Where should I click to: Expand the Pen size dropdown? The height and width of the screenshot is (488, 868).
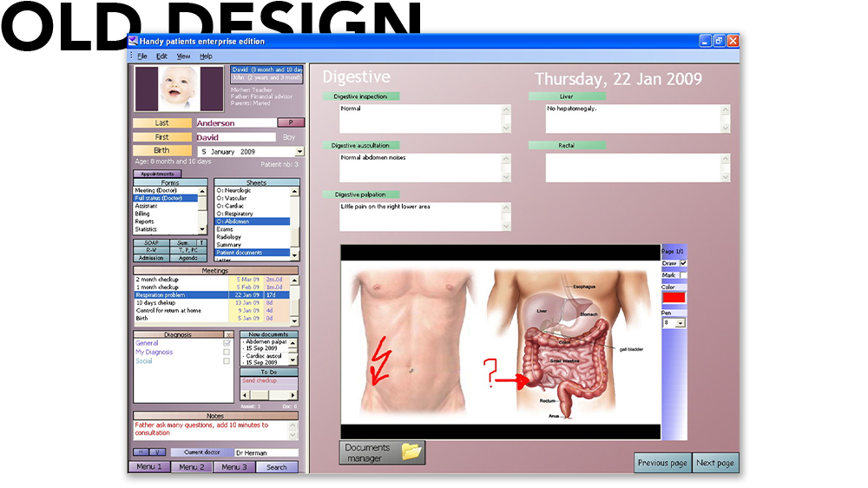click(681, 323)
